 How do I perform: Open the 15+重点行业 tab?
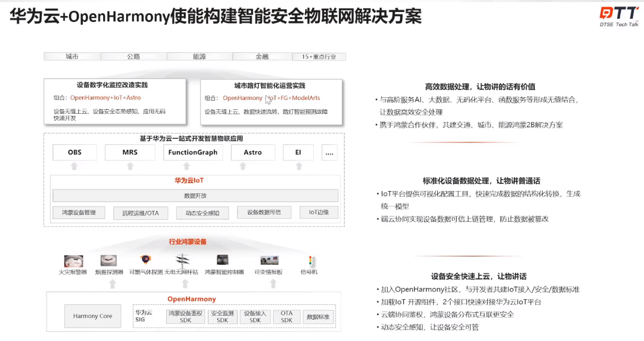319,57
